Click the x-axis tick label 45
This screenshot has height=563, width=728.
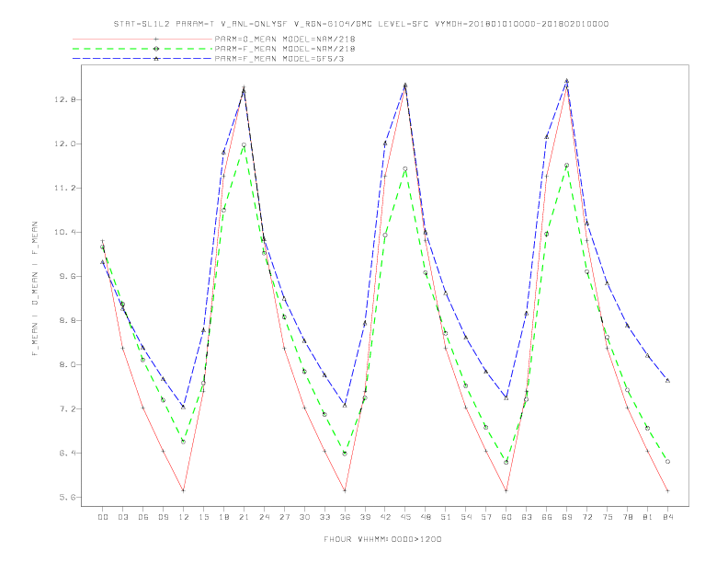(405, 517)
